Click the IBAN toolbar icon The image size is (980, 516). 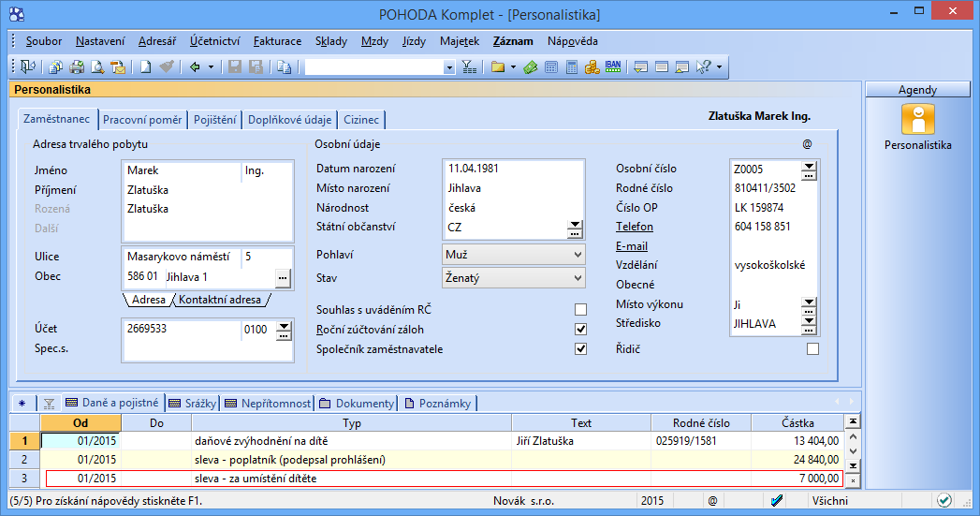click(x=613, y=66)
